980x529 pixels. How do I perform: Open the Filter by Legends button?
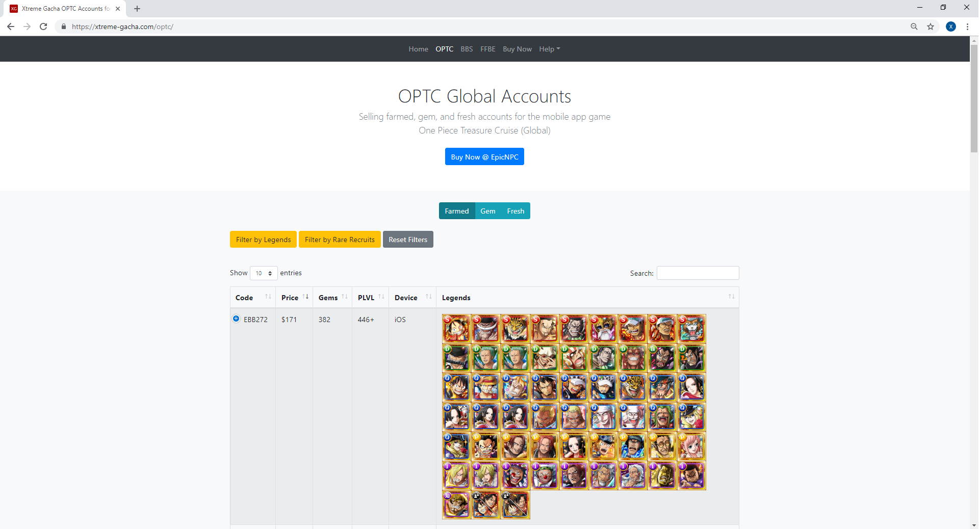click(263, 240)
